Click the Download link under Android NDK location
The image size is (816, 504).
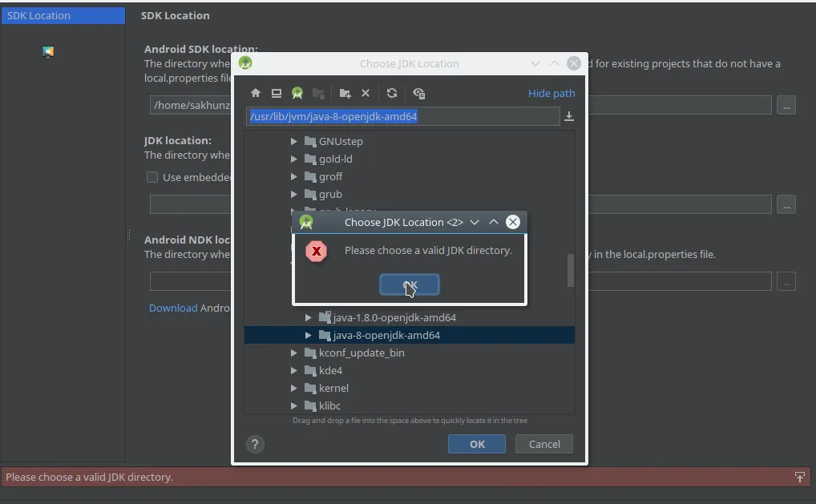(x=173, y=308)
